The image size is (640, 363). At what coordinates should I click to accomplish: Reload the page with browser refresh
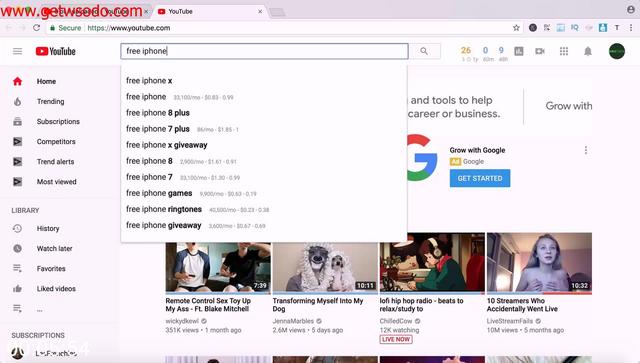36,28
